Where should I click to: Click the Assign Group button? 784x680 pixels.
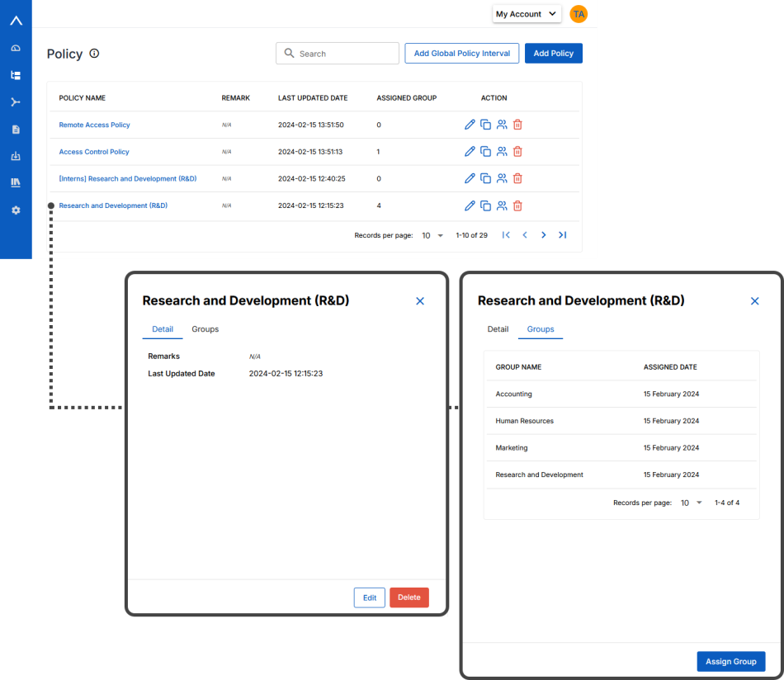pos(730,662)
